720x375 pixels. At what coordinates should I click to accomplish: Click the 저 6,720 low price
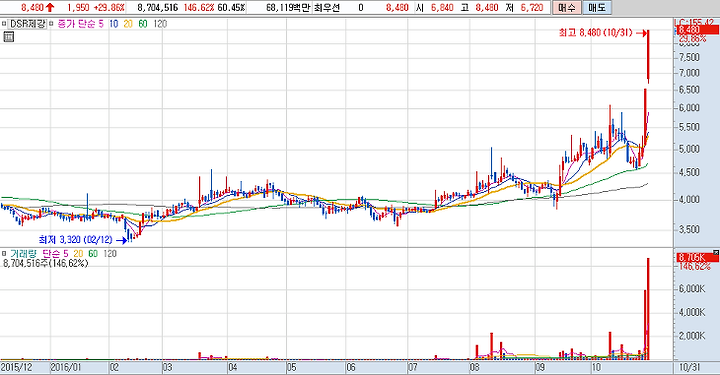pos(524,7)
